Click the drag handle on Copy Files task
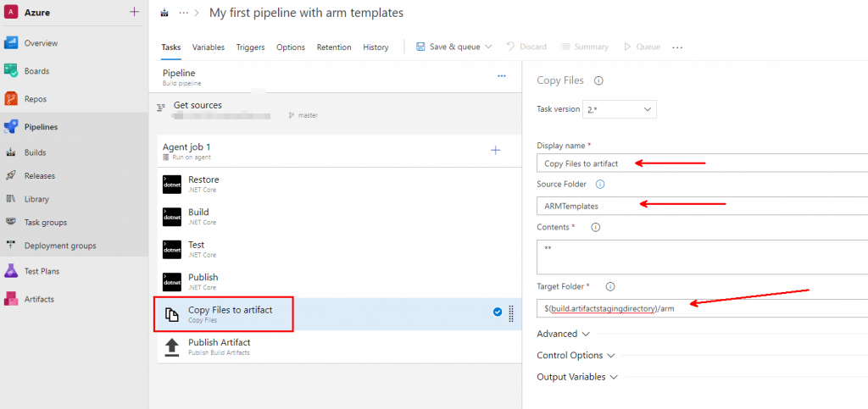Screen dimensions: 868x409 (x=511, y=314)
